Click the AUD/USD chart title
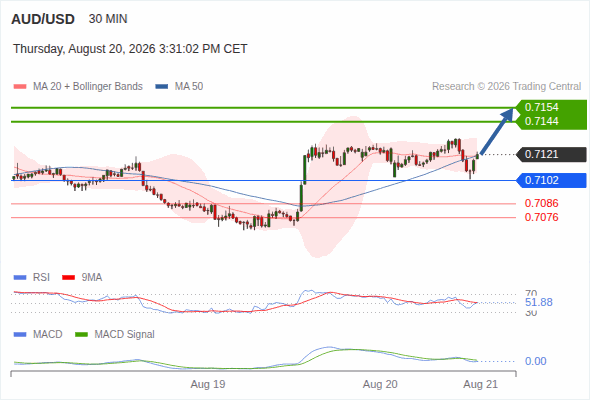Screen dimensions: 590x400 tap(43, 19)
